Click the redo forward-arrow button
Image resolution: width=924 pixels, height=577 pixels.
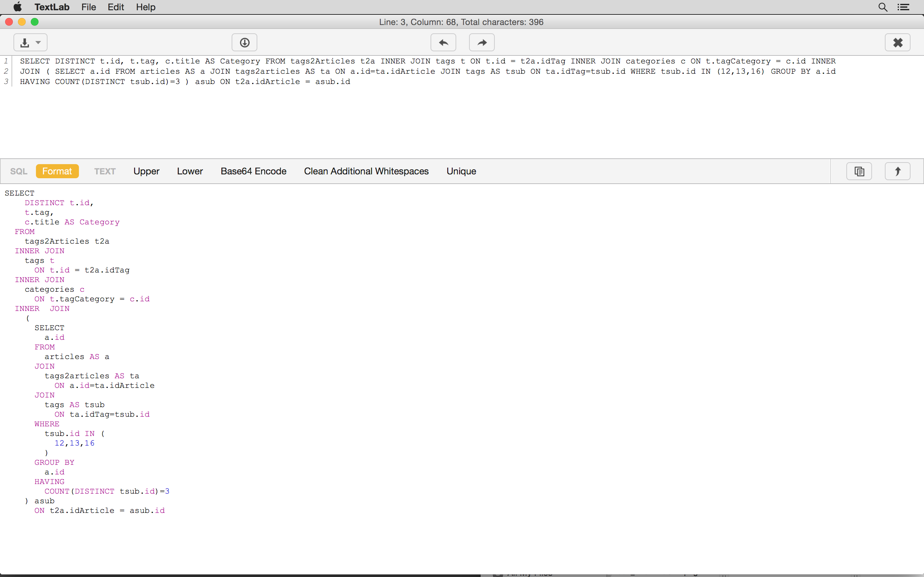point(482,42)
